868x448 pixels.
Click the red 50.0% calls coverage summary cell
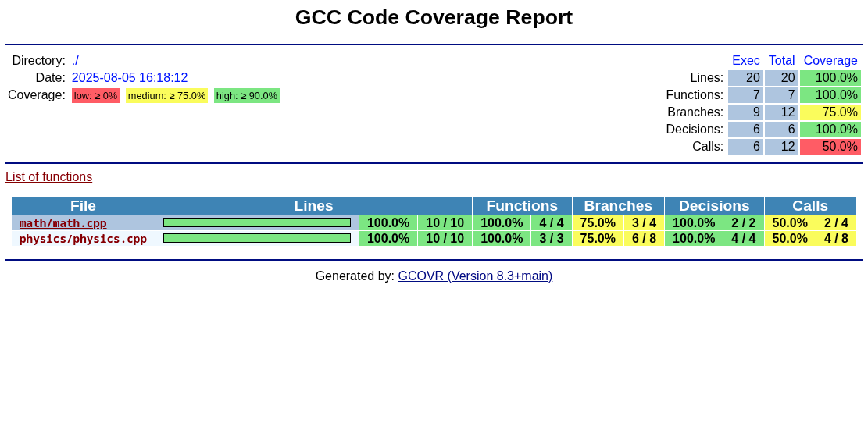830,147
